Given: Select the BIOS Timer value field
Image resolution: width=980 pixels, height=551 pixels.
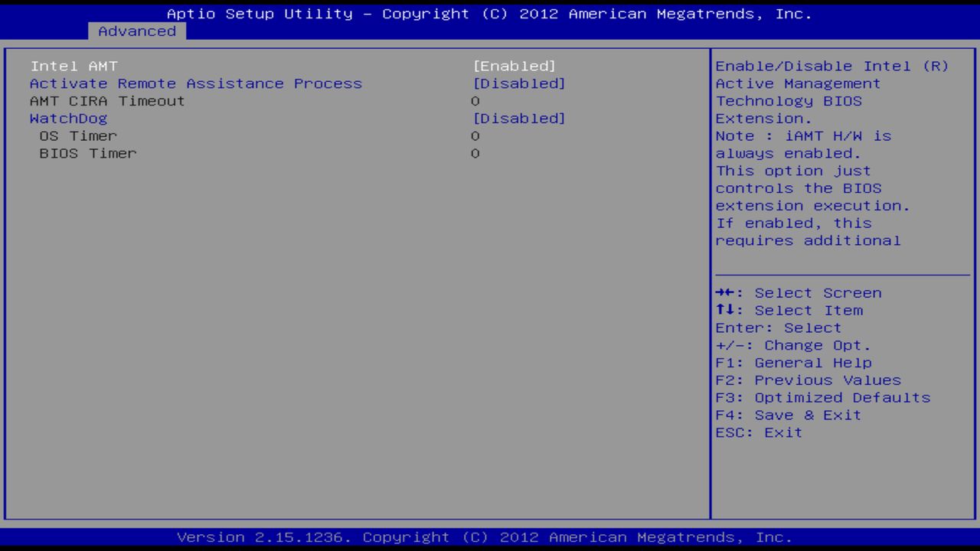Looking at the screenshot, I should pos(475,153).
